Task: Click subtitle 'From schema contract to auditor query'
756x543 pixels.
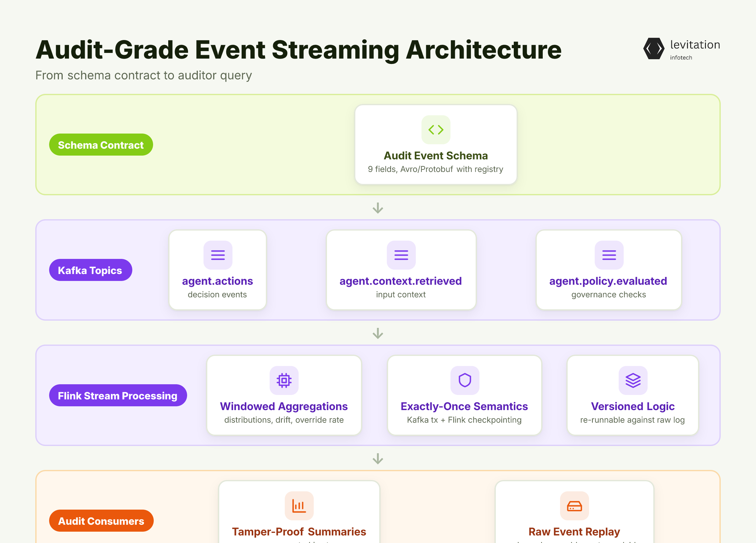Action: (144, 75)
